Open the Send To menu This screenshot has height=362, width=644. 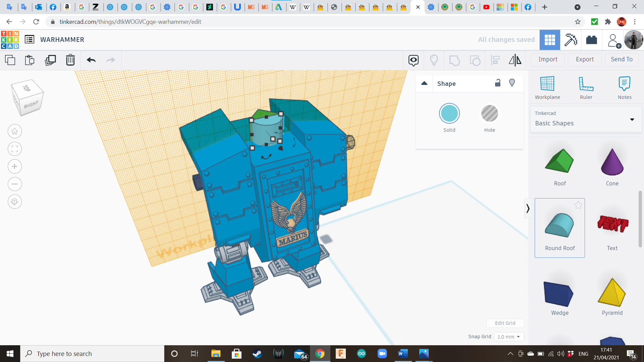tap(622, 59)
